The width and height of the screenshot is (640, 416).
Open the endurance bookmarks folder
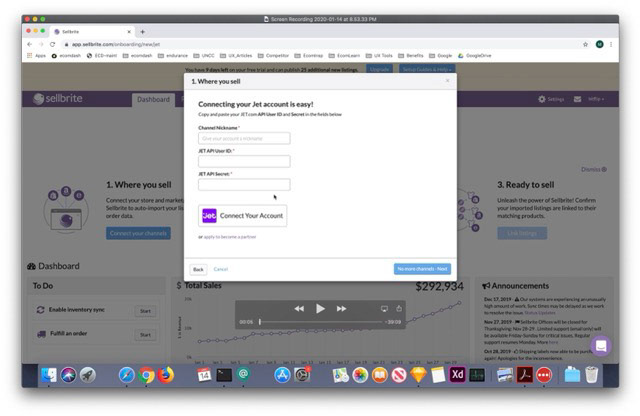(x=173, y=56)
